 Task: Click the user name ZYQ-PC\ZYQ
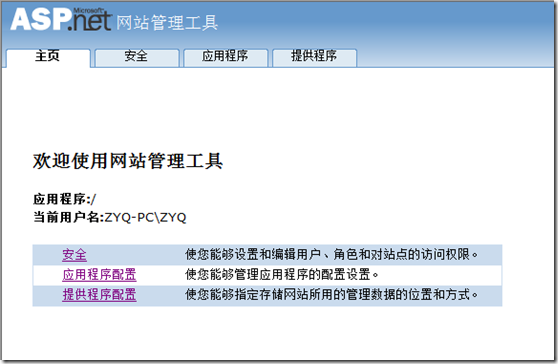pos(146,217)
